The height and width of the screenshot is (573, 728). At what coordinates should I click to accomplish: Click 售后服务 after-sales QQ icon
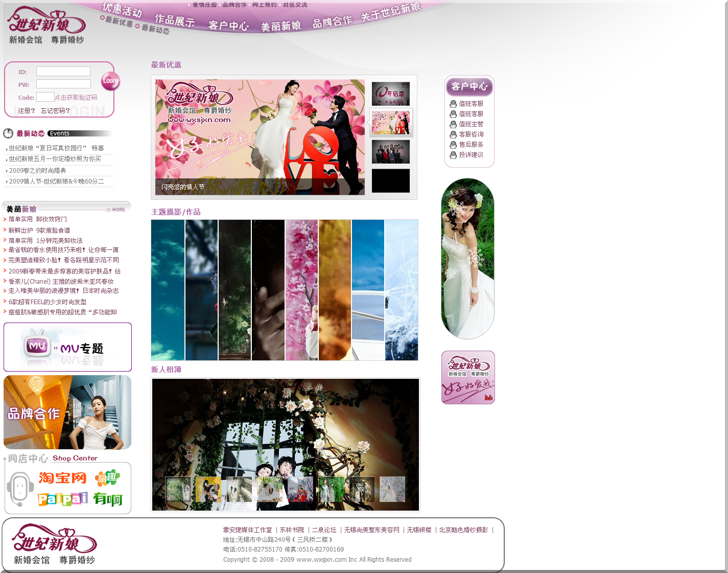pos(453,144)
